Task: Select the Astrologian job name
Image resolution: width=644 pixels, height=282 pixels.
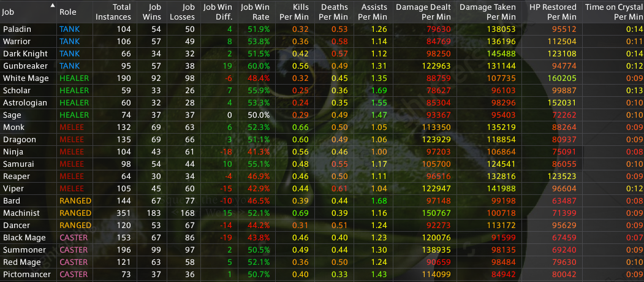Action: click(x=25, y=103)
